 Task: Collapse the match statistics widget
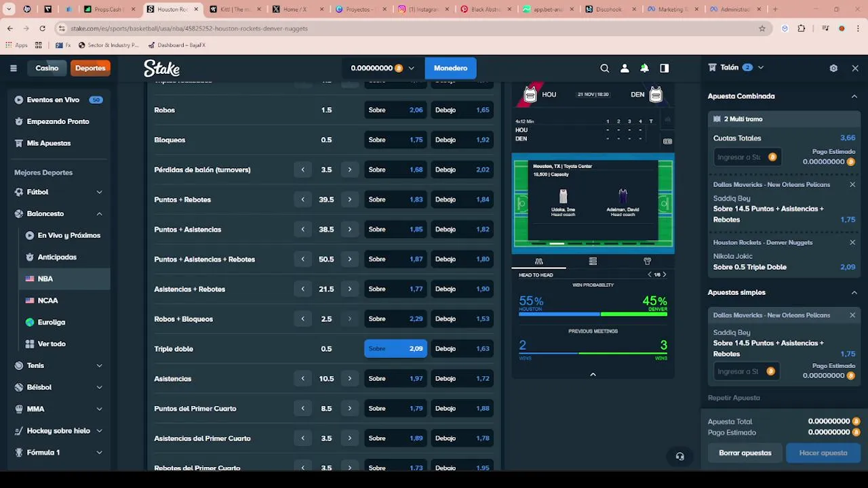tap(593, 374)
